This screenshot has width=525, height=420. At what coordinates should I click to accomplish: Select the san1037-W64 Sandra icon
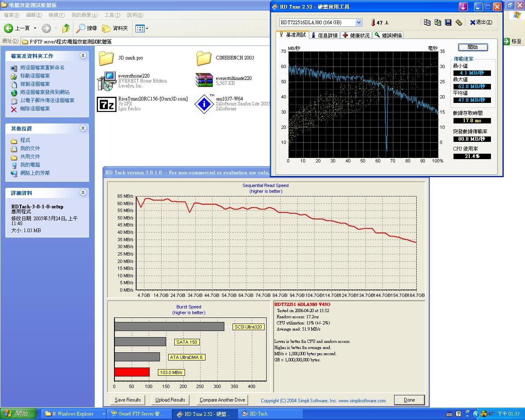204,104
